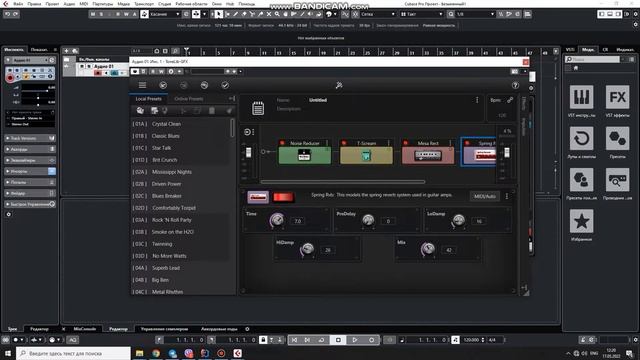Open the ToneLib tuner icon

coord(338,85)
